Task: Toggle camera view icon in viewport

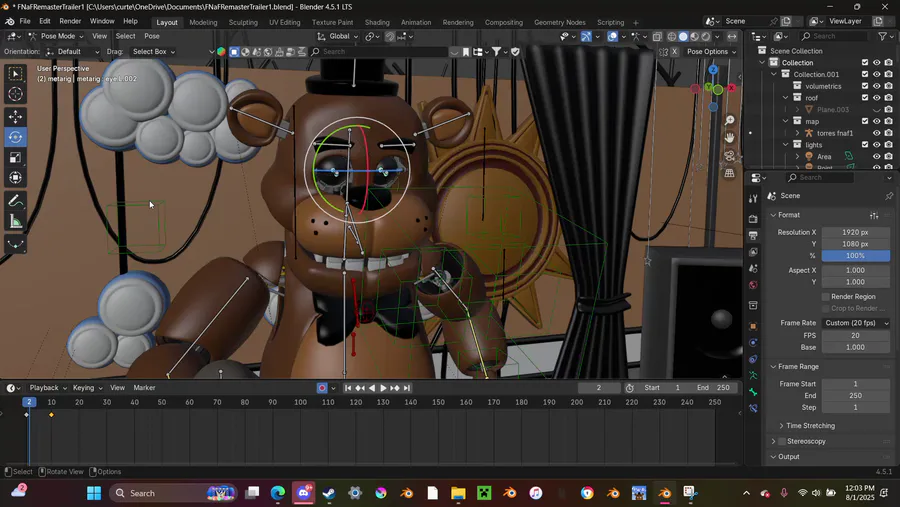Action: pos(730,156)
